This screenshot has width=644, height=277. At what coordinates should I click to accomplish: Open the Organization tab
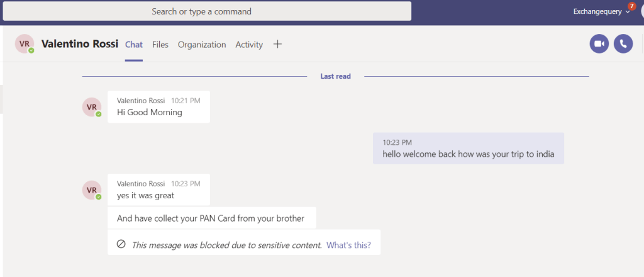pos(202,45)
